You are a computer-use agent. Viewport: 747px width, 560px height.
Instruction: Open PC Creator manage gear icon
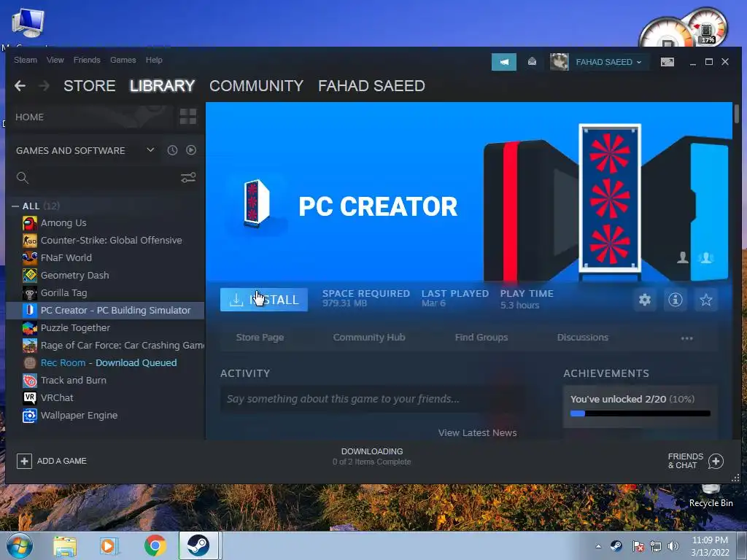pyautogui.click(x=645, y=300)
